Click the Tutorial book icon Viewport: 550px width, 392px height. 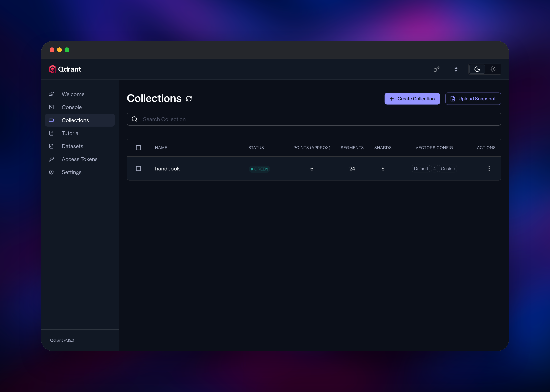51,133
